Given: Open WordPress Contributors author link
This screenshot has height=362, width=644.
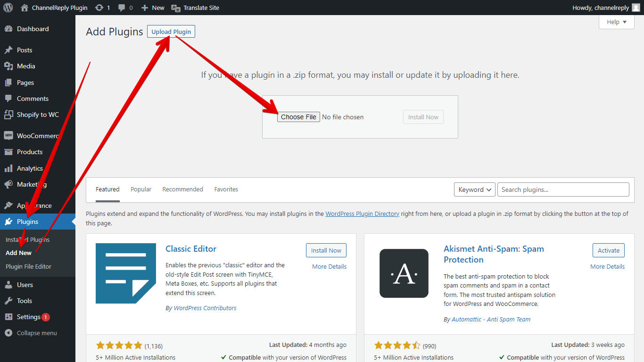Looking at the screenshot, I should (205, 308).
